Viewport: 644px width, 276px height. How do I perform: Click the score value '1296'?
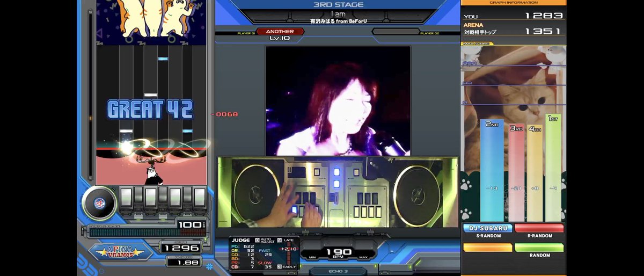coord(181,248)
